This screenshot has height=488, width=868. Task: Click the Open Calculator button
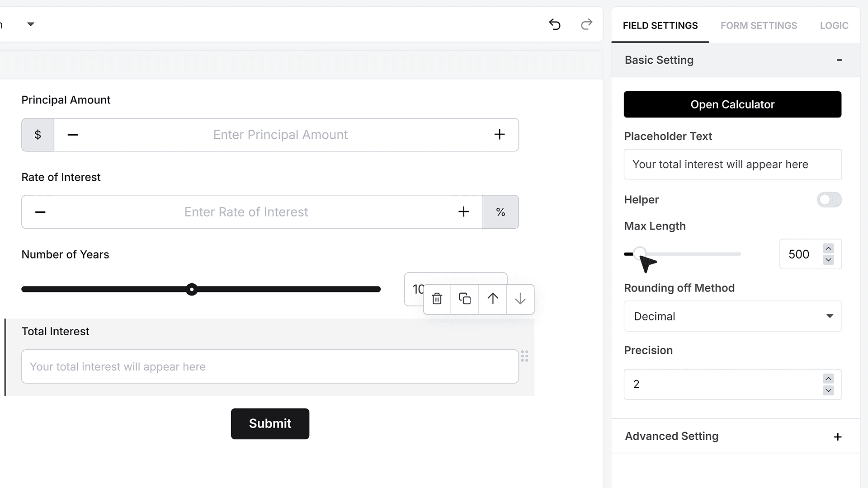(732, 104)
